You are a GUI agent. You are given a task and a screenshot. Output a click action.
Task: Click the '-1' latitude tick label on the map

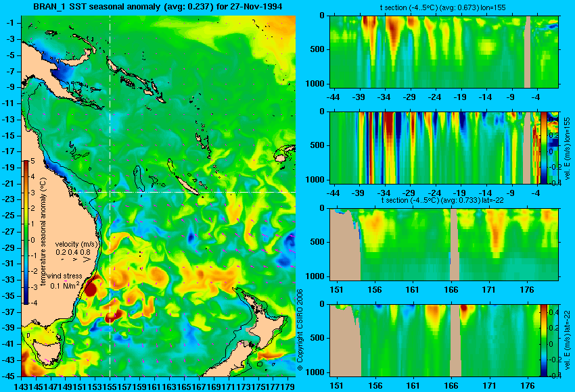point(11,23)
